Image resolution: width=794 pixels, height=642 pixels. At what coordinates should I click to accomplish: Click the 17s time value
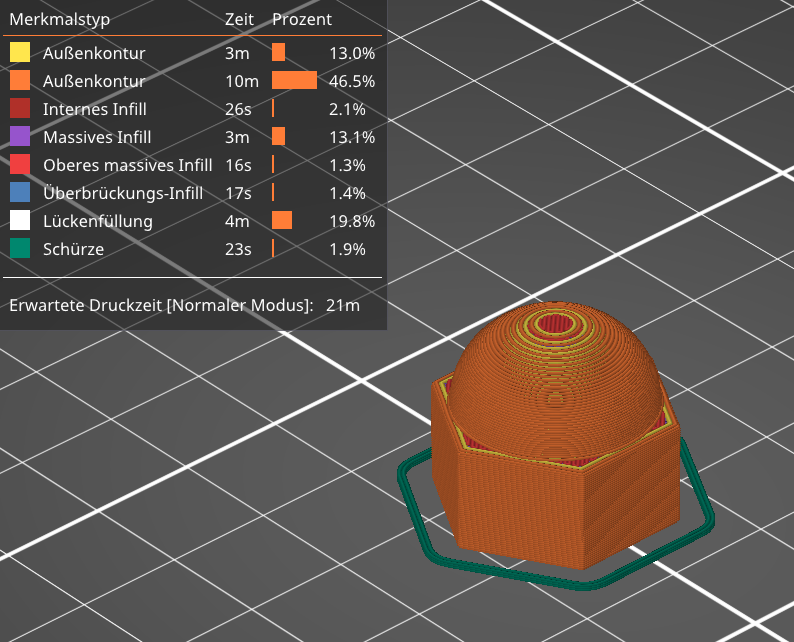click(x=238, y=193)
